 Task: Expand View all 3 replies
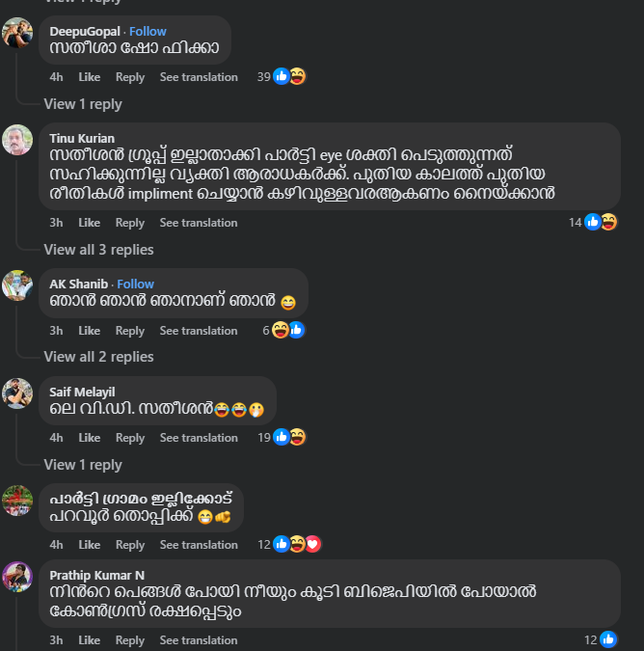coord(98,250)
